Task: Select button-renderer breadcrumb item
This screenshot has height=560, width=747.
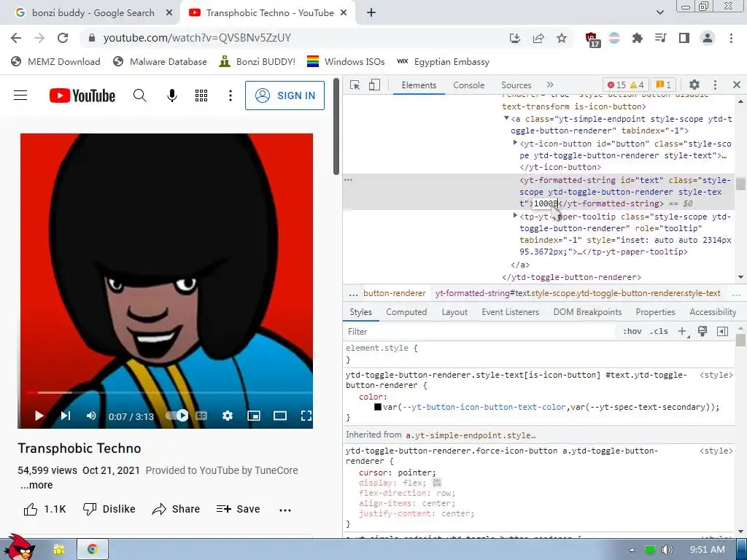Action: (x=395, y=293)
